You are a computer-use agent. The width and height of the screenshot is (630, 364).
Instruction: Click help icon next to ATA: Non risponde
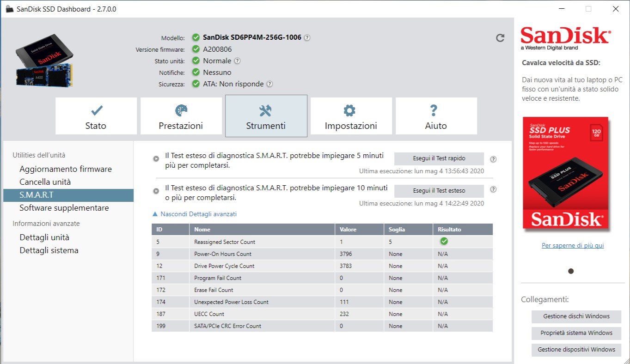[x=269, y=84]
